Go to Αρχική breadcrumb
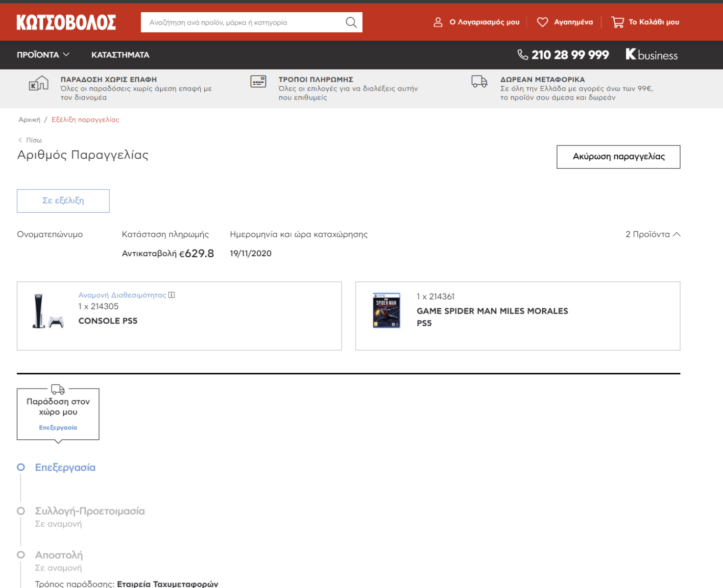Image resolution: width=723 pixels, height=588 pixels. click(x=29, y=120)
